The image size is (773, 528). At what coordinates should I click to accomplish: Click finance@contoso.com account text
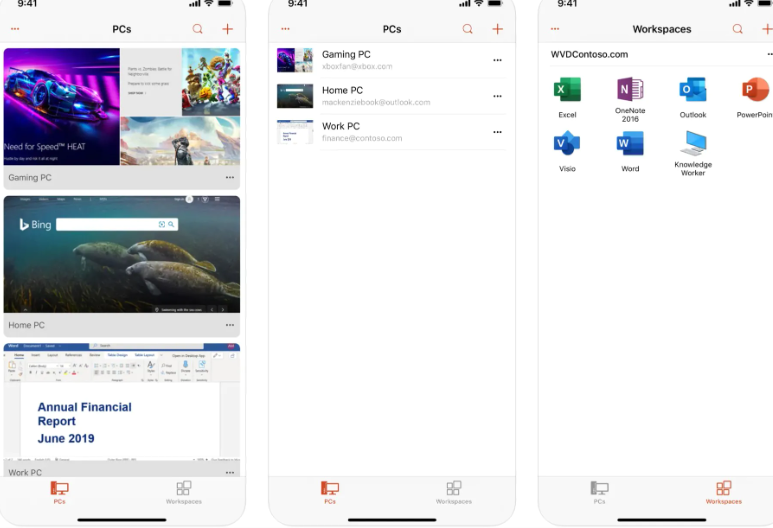[362, 139]
